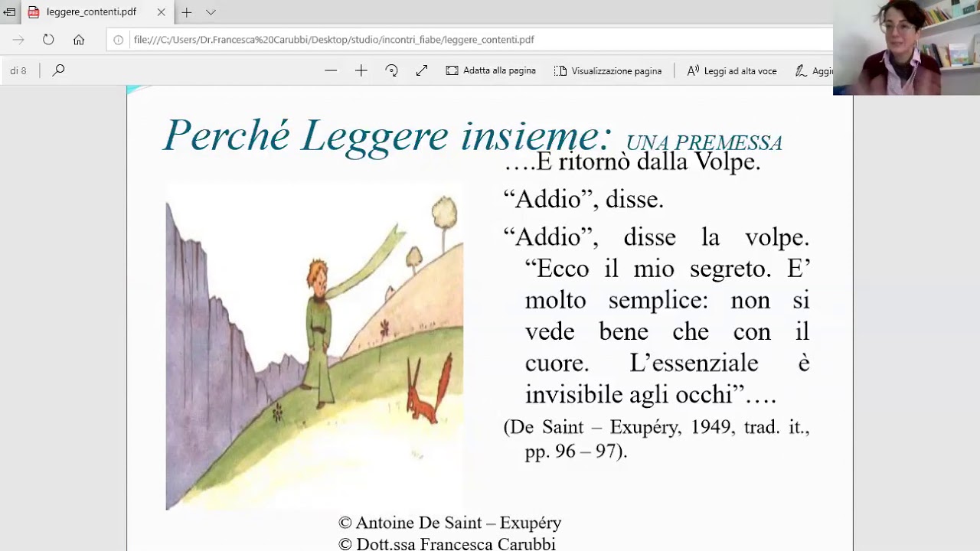The width and height of the screenshot is (980, 551).
Task: Click the line "Addio", disse.
Action: tap(583, 199)
